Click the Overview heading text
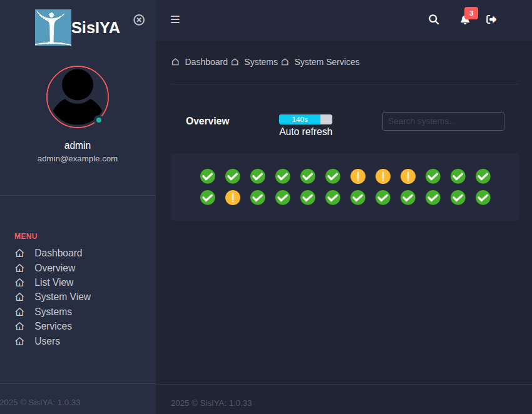 click(208, 121)
